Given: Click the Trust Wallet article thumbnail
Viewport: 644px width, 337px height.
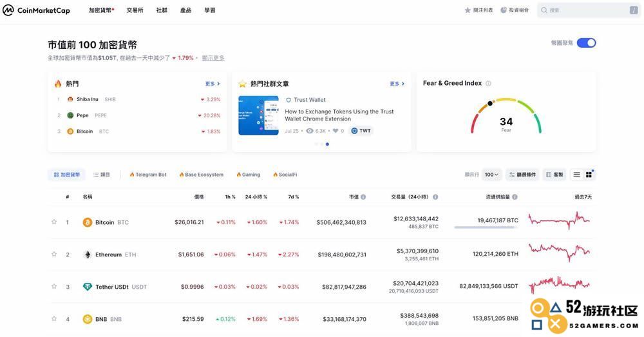Looking at the screenshot, I should coord(258,115).
